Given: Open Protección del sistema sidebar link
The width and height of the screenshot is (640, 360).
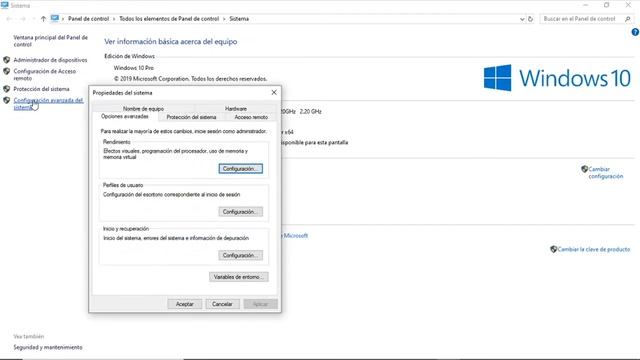Looking at the screenshot, I should [x=41, y=89].
